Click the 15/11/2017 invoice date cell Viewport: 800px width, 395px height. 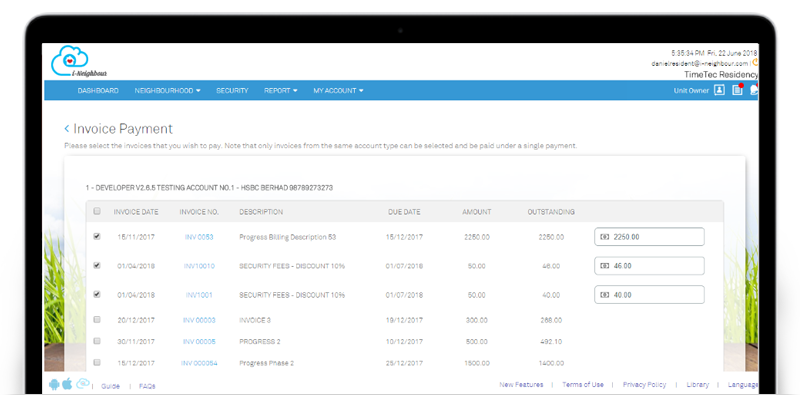[x=136, y=237]
